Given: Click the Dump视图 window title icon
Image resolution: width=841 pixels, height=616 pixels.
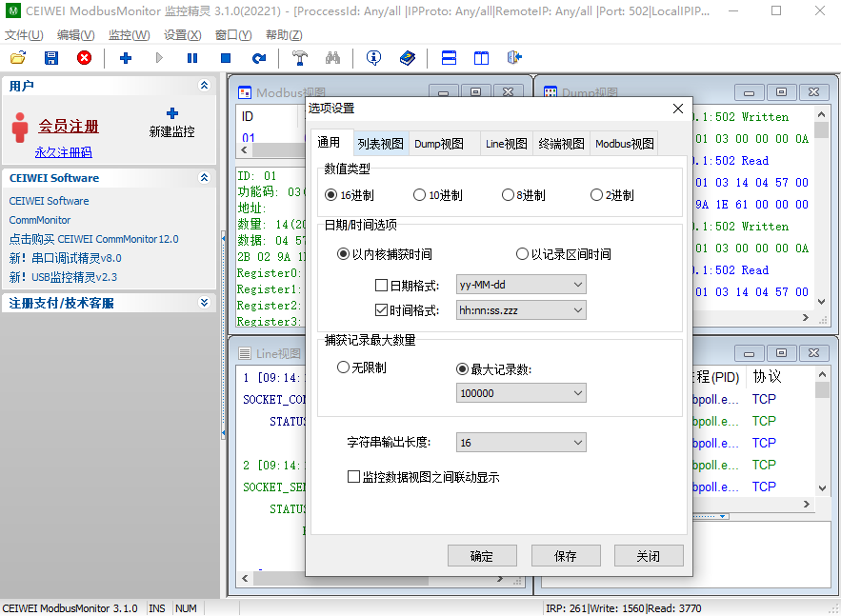Looking at the screenshot, I should point(551,92).
